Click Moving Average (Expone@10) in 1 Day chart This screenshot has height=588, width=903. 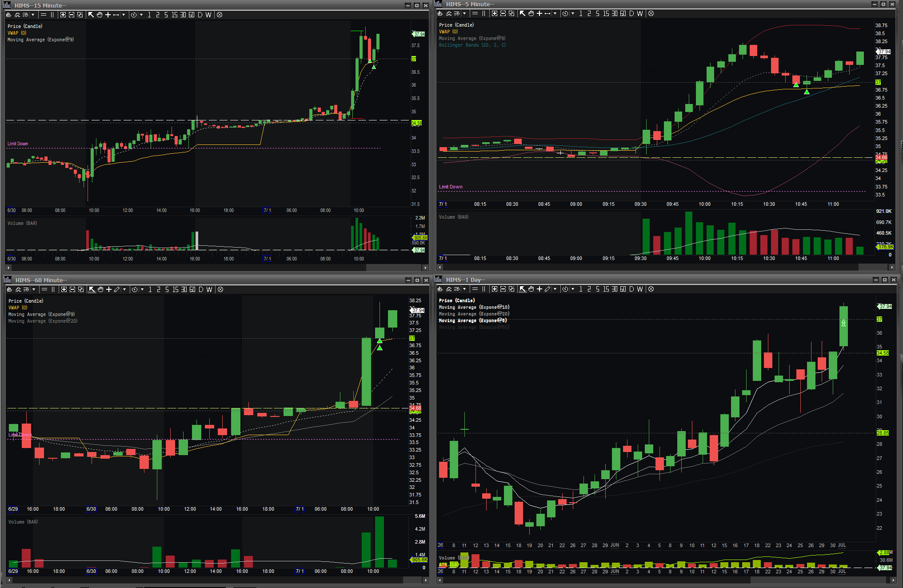[x=474, y=307]
